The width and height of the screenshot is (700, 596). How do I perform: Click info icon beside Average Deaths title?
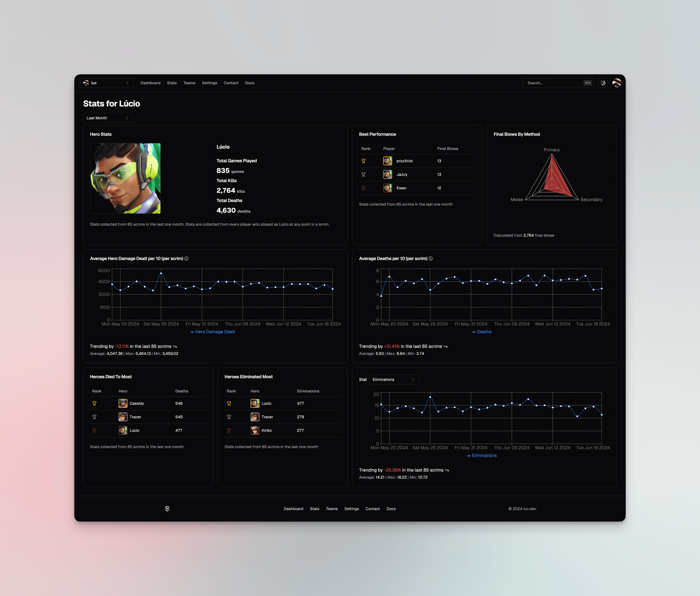click(x=431, y=259)
